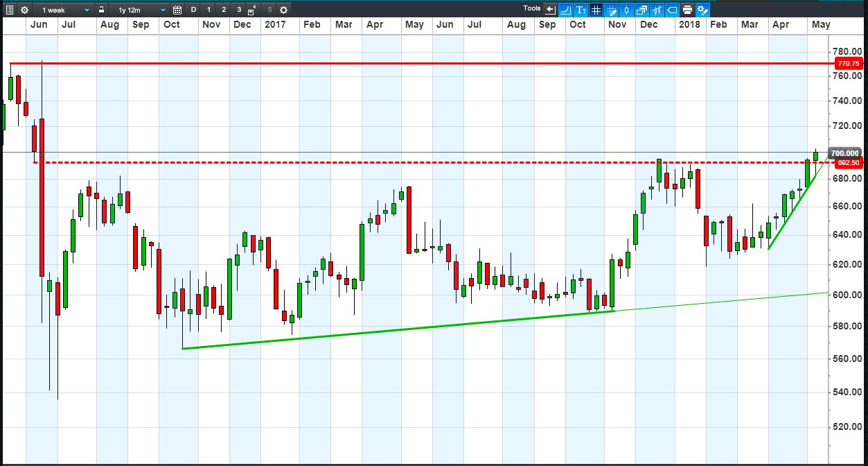
Task: Toggle the grid lines button
Action: [596, 10]
